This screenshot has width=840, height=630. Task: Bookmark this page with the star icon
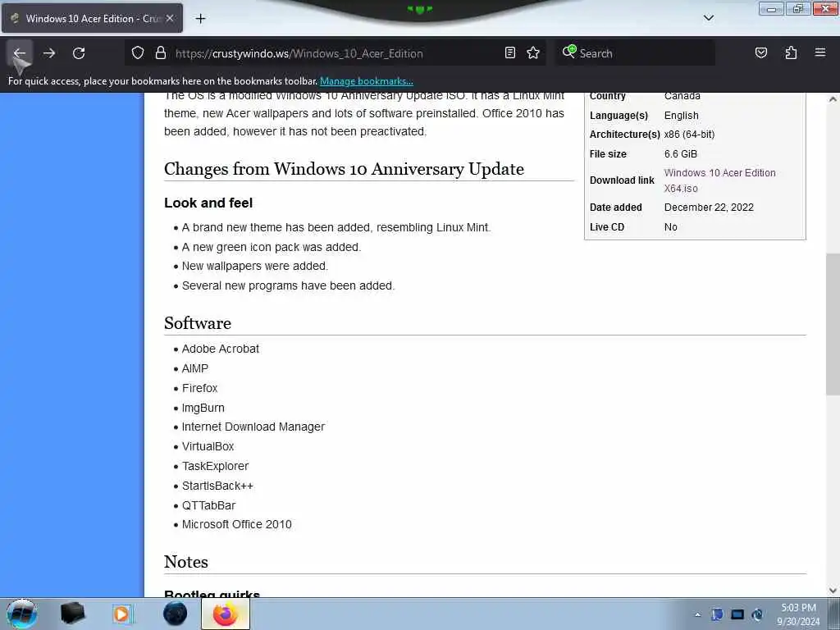pos(533,53)
